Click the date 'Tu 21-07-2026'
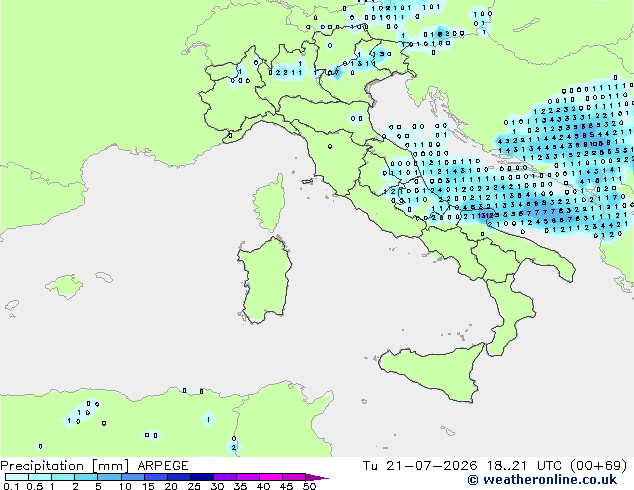This screenshot has width=634, height=490. pos(420,466)
